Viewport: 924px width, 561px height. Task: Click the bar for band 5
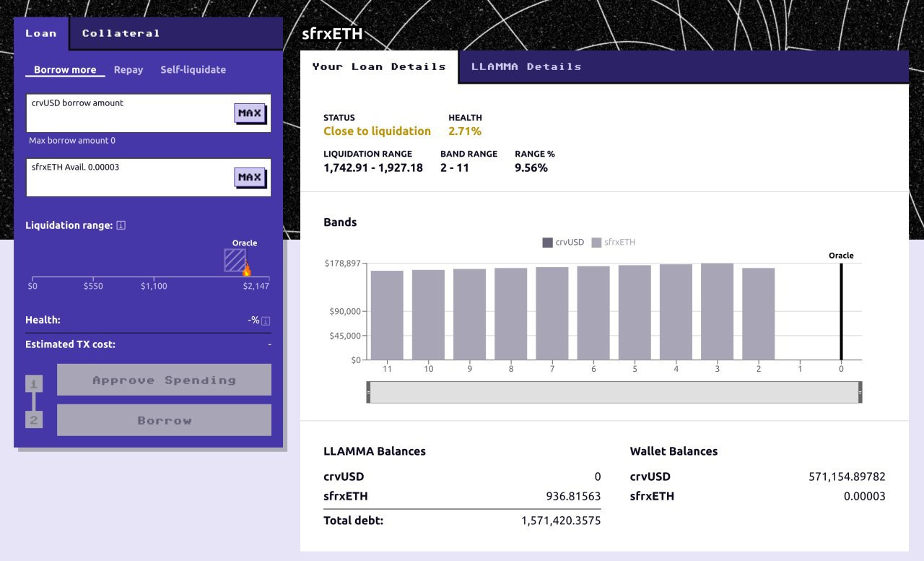(x=635, y=313)
